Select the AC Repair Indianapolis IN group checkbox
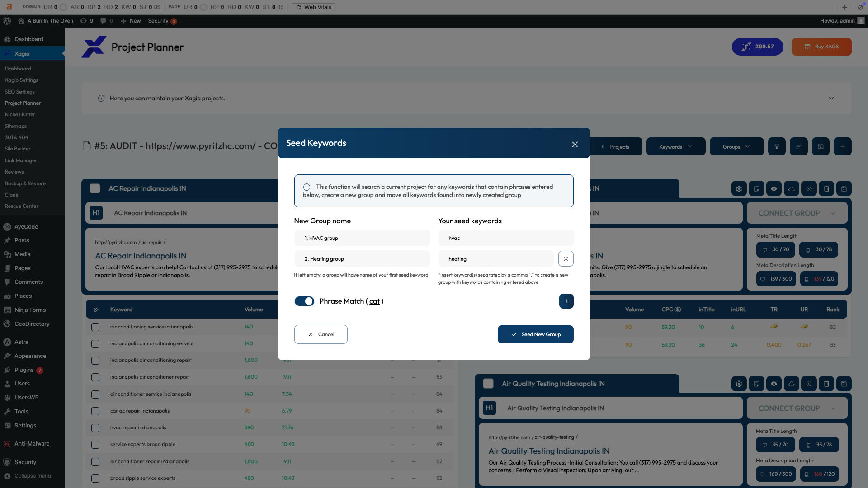This screenshot has height=488, width=868. coord(95,189)
